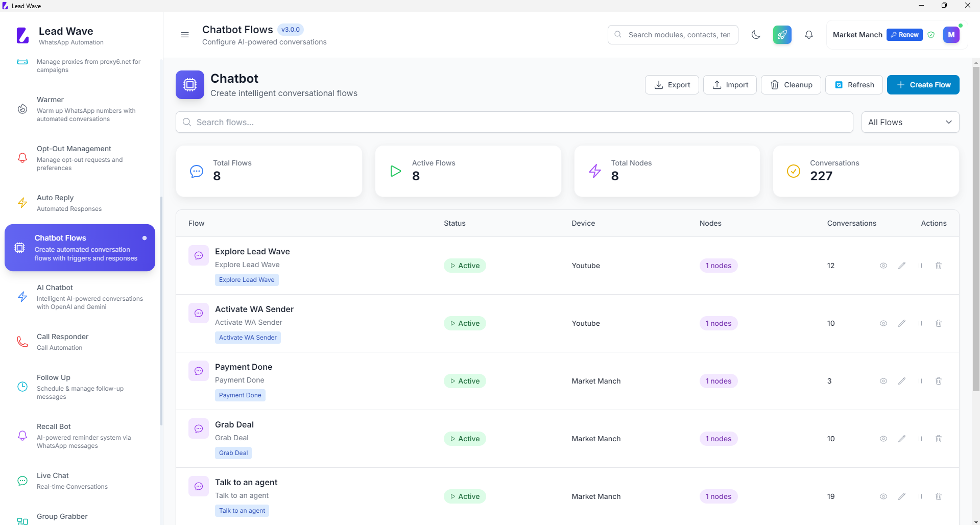Viewport: 980px width, 525px height.
Task: Click the notification bell icon
Action: pos(808,34)
